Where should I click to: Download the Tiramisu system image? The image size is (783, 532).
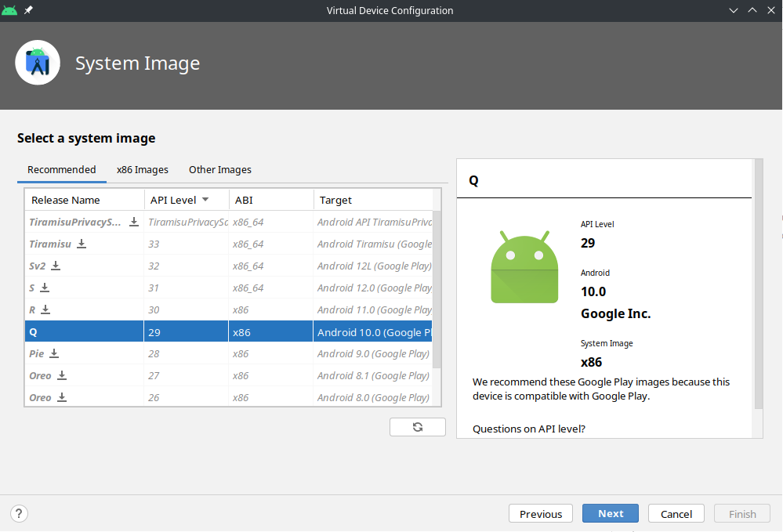pyautogui.click(x=82, y=244)
